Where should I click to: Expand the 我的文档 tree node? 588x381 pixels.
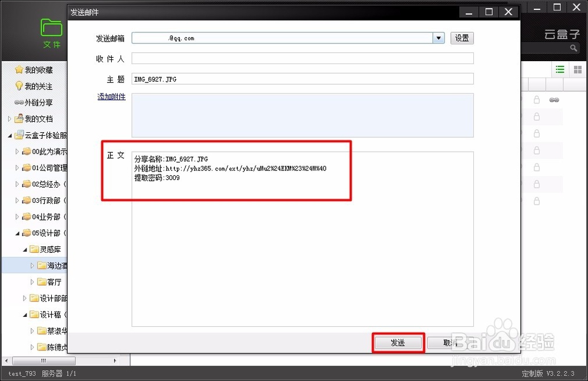pyautogui.click(x=9, y=119)
